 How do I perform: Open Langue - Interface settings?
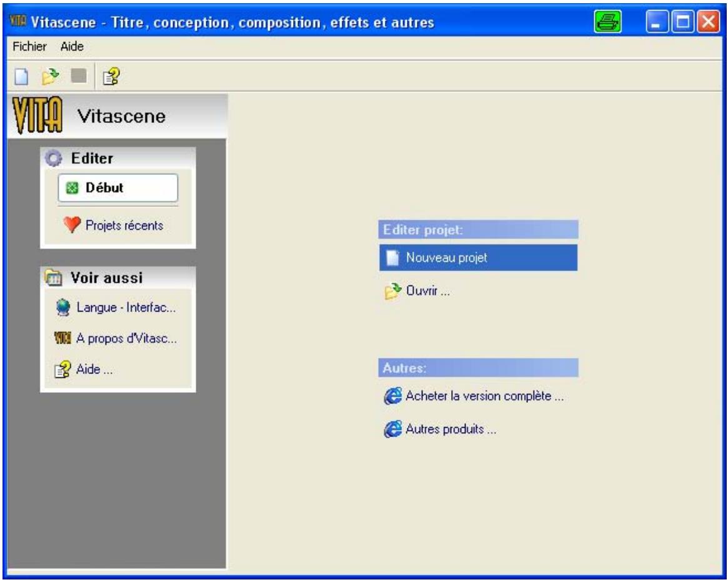pyautogui.click(x=126, y=307)
